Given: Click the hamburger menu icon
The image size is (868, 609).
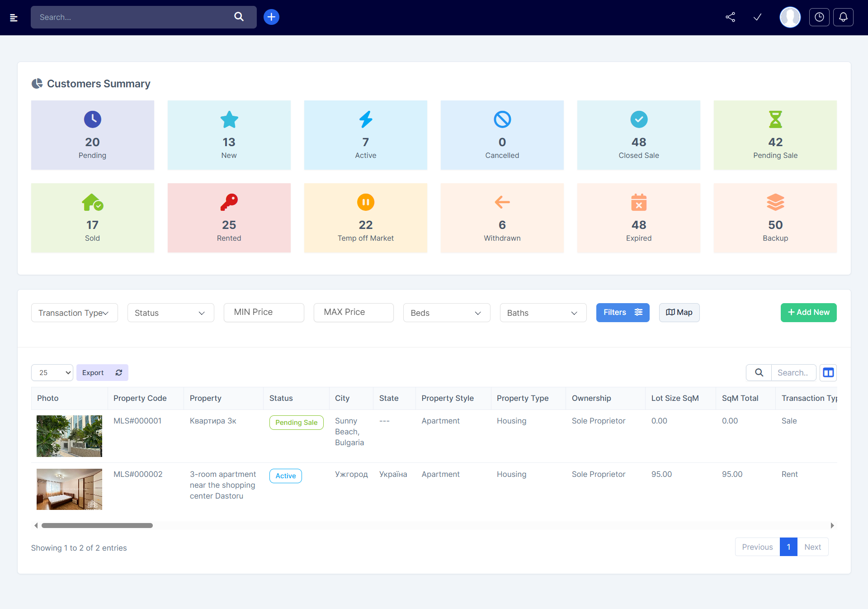Looking at the screenshot, I should 14,18.
